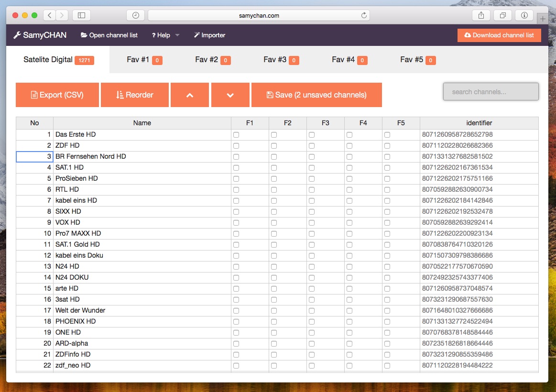Viewport: 556px width, 392px height.
Task: Select the SIXX HD name cell
Action: (142, 211)
